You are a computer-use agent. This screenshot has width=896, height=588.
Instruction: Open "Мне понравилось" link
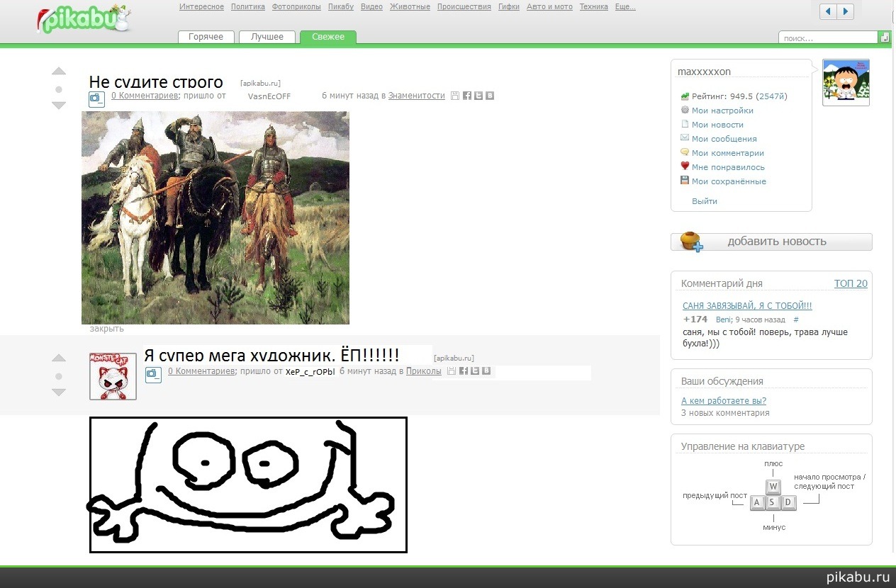(x=728, y=167)
